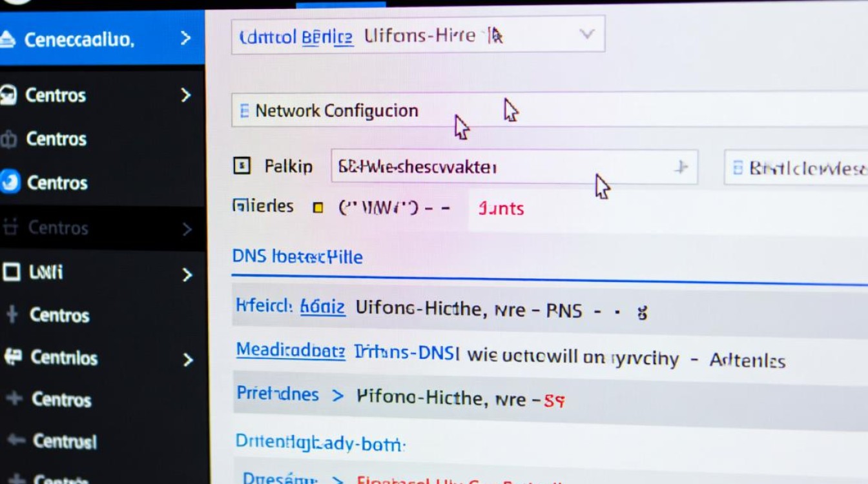Viewport: 868px width, 484px height.
Task: Click the icon left of Centnlos in sidebar
Action: tap(13, 357)
